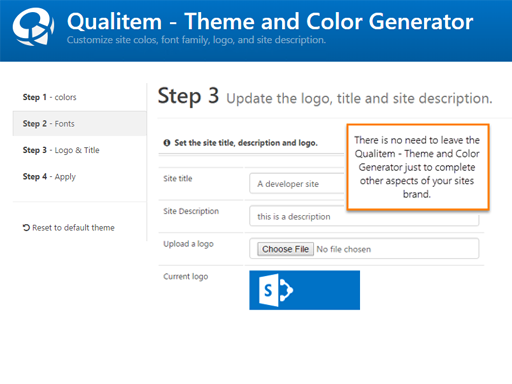Click the orange-bordered tooltip callout
This screenshot has height=384, width=512.
[x=418, y=167]
